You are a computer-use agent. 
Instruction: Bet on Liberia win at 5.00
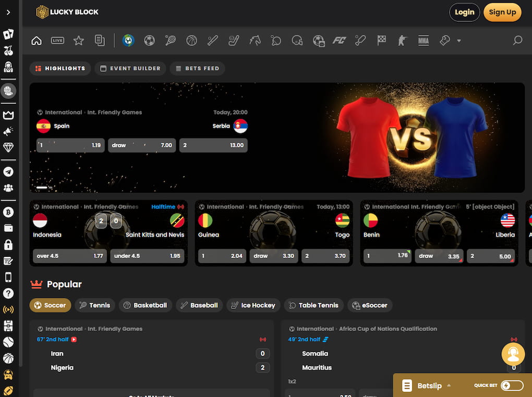tap(491, 256)
